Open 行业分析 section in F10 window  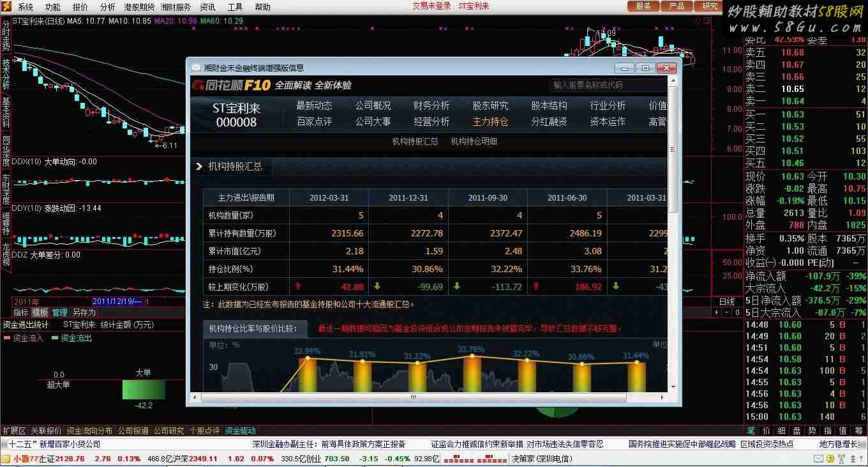tap(608, 105)
